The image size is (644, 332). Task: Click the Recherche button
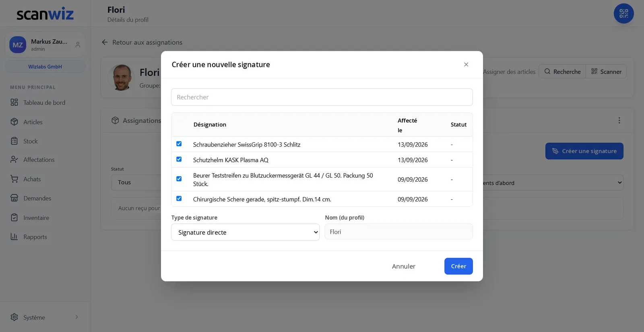click(562, 71)
